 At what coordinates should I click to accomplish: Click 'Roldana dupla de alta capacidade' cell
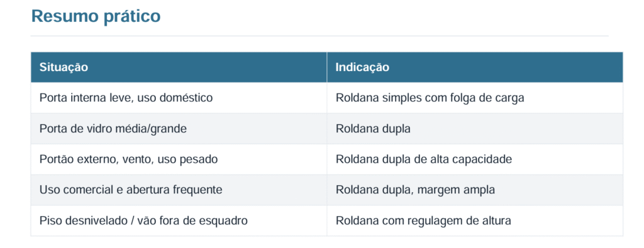coord(475,159)
